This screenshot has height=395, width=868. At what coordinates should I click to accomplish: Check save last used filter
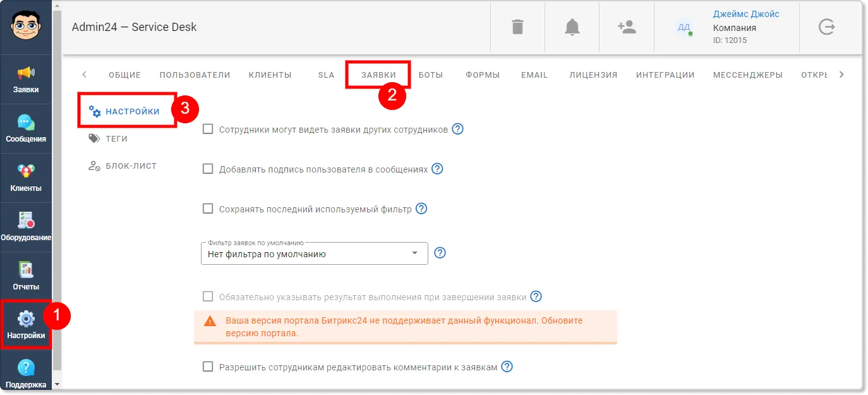tap(208, 209)
